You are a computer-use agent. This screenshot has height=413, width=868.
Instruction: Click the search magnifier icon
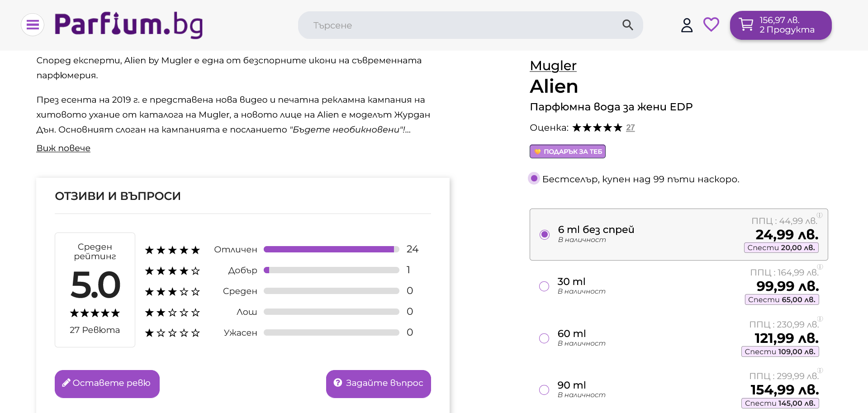(x=627, y=25)
